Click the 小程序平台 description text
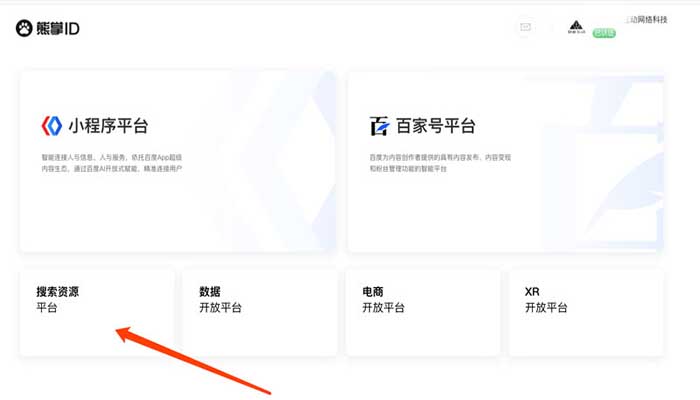This screenshot has height=400, width=700. (x=112, y=163)
